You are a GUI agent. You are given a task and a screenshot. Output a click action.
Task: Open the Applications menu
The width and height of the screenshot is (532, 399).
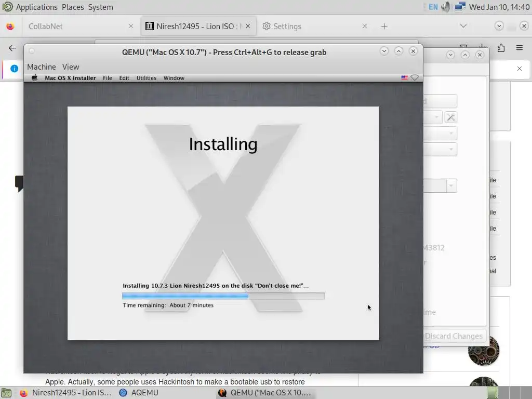pyautogui.click(x=37, y=7)
